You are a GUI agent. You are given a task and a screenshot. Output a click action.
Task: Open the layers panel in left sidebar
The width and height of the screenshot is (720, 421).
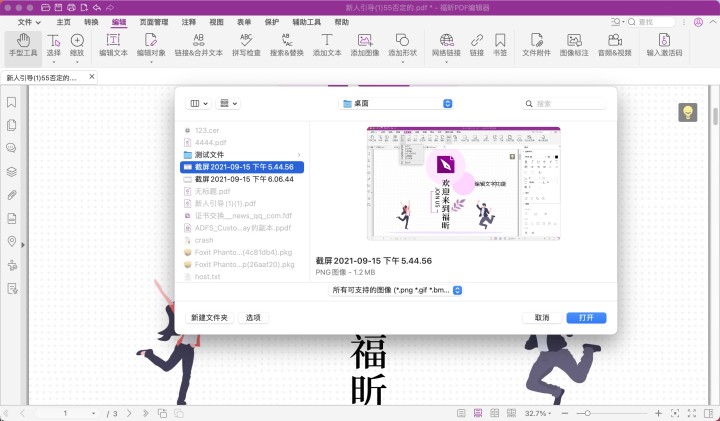pos(12,171)
